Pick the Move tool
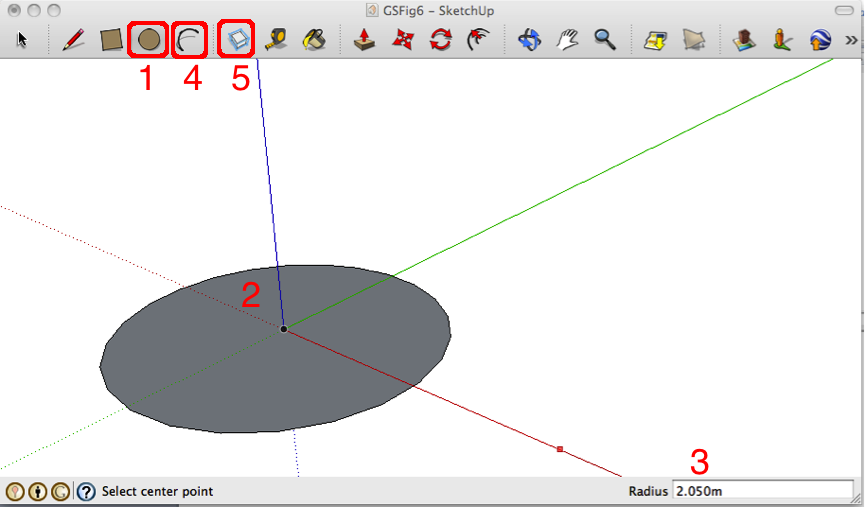Viewport: 865px width, 507px height. pos(403,40)
